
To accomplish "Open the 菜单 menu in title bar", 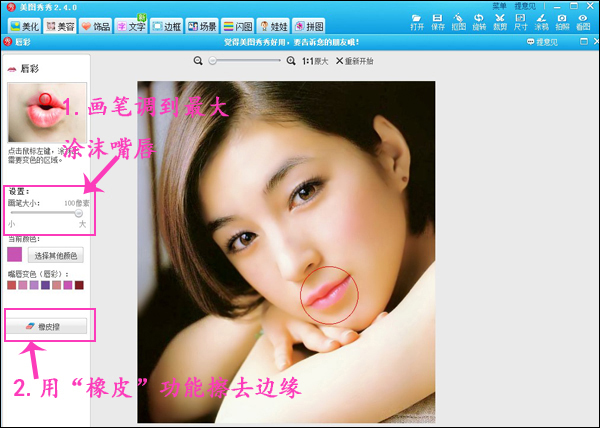I will click(x=499, y=5).
